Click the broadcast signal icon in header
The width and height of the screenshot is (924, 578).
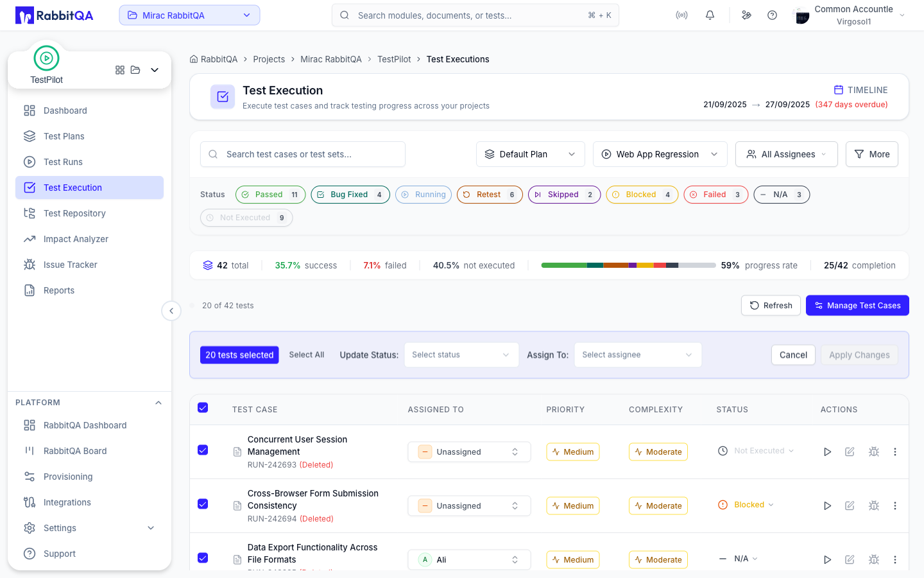(x=681, y=15)
